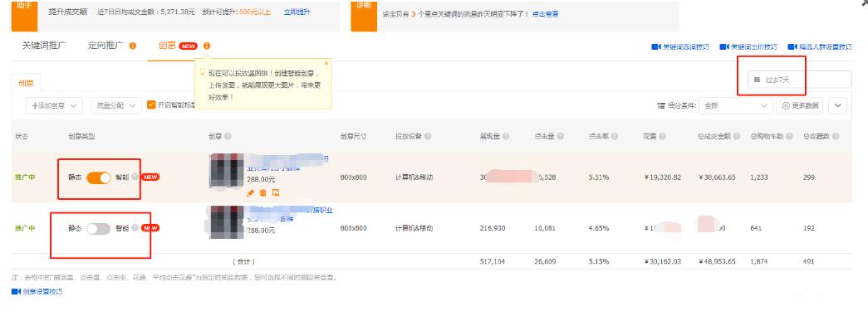Click the 创意类型 column header
868x316 pixels.
81,136
